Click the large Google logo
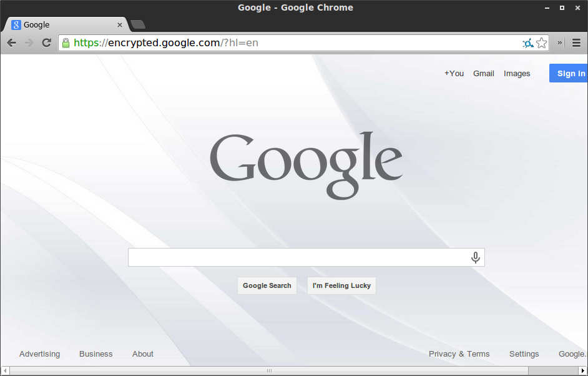This screenshot has height=376, width=588. coord(306,165)
